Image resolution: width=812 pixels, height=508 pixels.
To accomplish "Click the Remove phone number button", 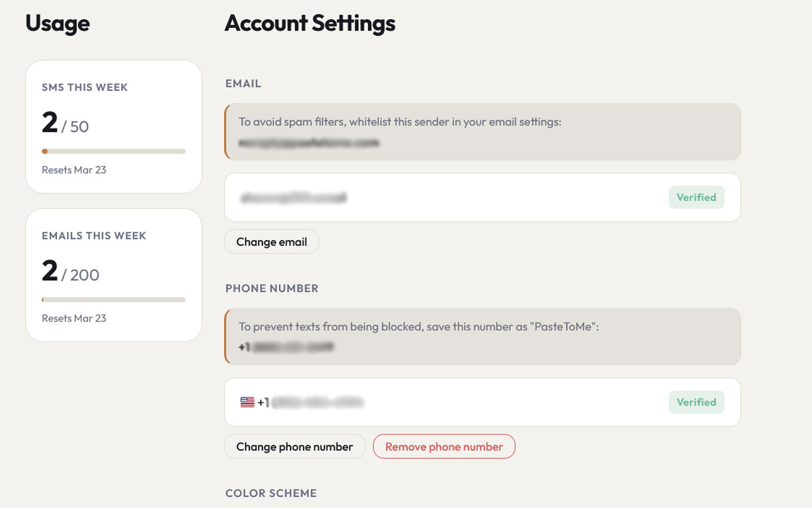I will tap(444, 446).
